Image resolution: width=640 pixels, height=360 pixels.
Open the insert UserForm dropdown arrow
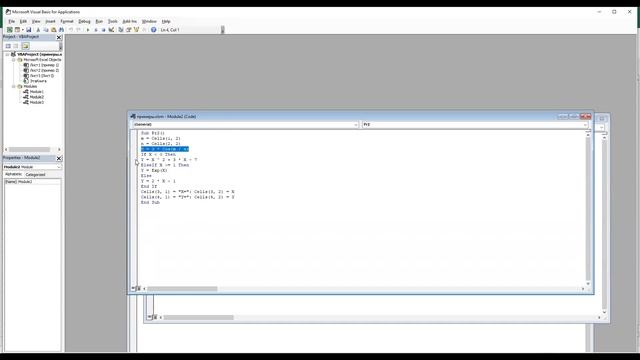pos(22,30)
